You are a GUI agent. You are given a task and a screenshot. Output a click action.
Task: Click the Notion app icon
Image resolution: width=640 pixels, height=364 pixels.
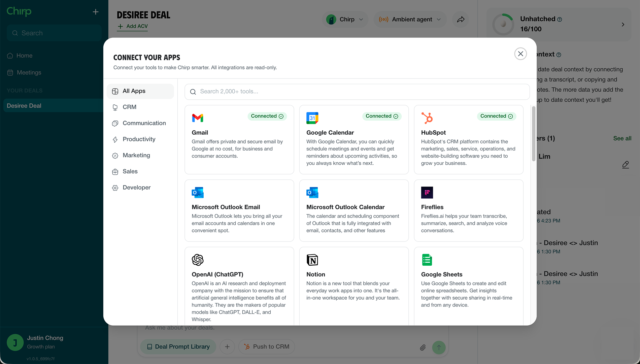coord(312,260)
